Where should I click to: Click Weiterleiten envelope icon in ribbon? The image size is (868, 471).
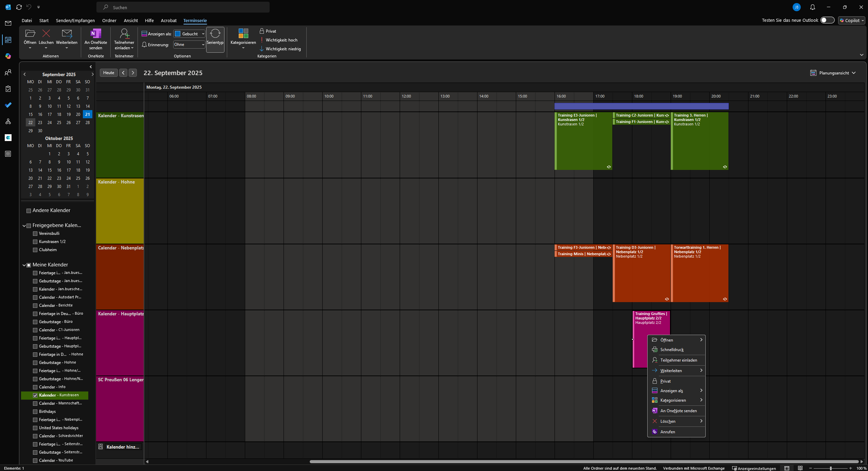[x=67, y=34]
